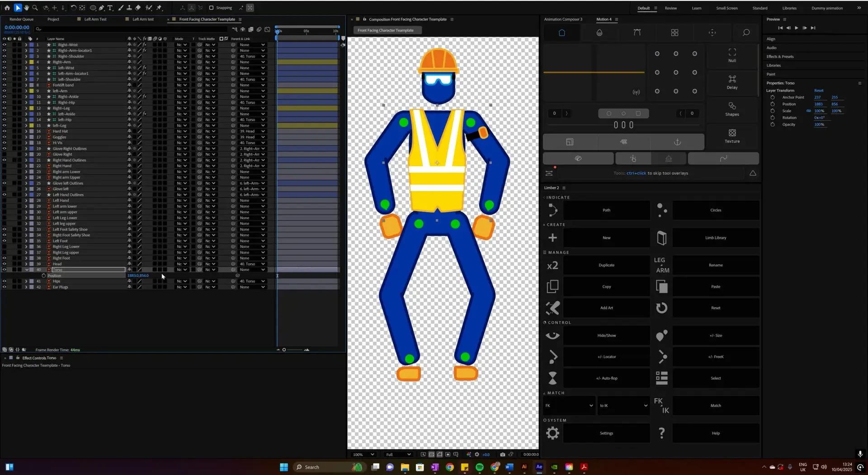868x475 pixels.
Task: Hide the Right-Wrist layer with eye icon
Action: coord(5,45)
